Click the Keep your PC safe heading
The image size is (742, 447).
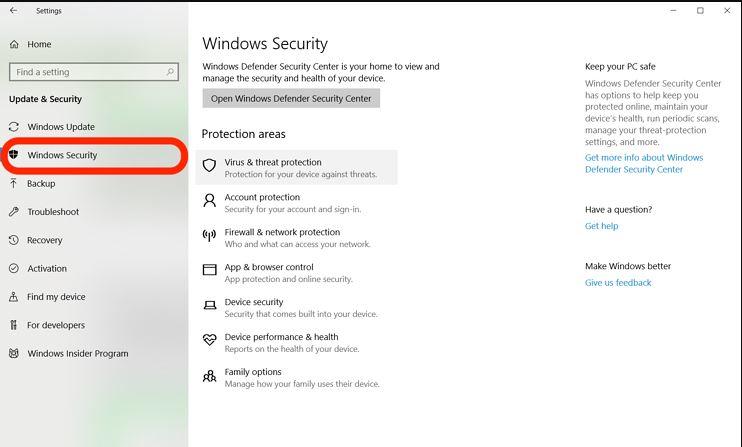pos(620,67)
